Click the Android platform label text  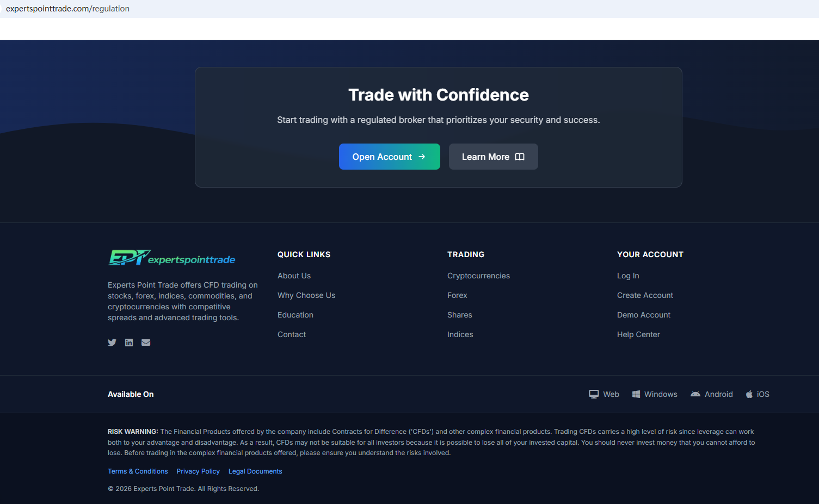719,394
